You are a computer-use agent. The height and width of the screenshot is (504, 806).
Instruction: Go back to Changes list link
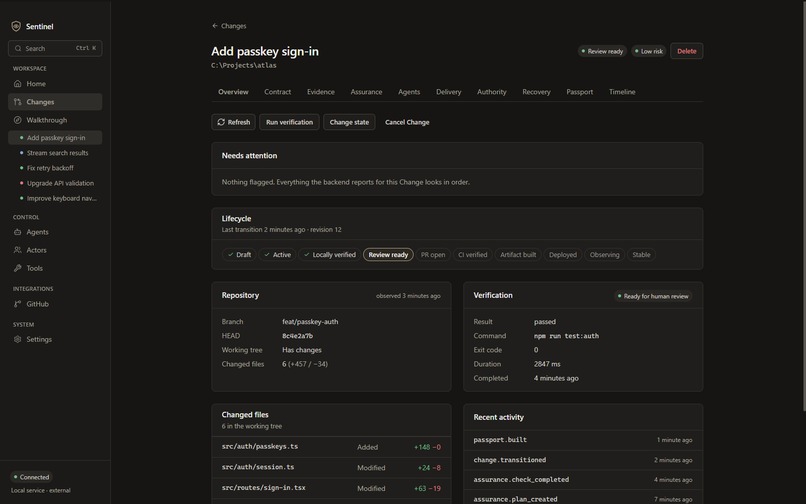click(229, 26)
